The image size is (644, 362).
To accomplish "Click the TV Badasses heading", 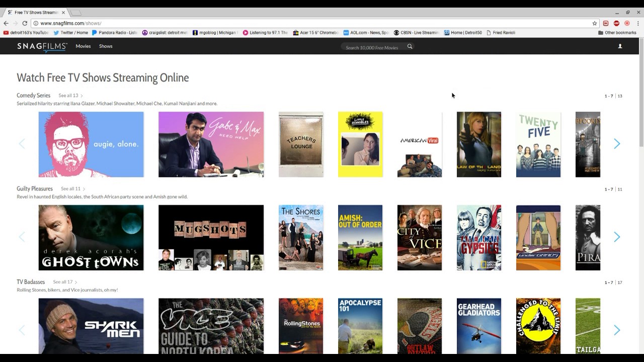I will click(31, 282).
